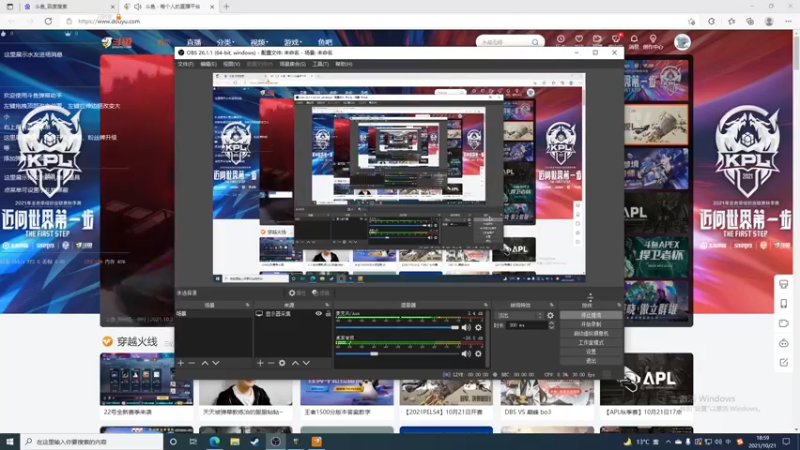Open source properties gear in Sources toolbar
This screenshot has height=450, width=800.
point(282,363)
